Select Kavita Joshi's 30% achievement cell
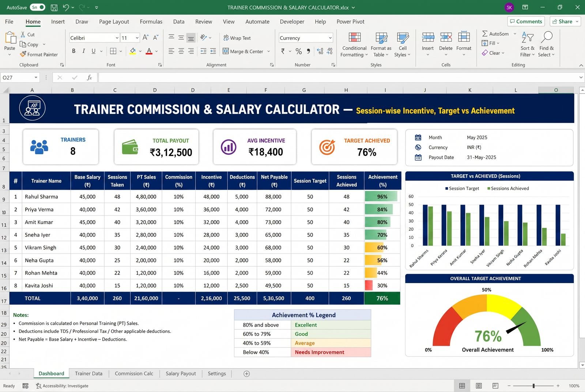 click(382, 286)
